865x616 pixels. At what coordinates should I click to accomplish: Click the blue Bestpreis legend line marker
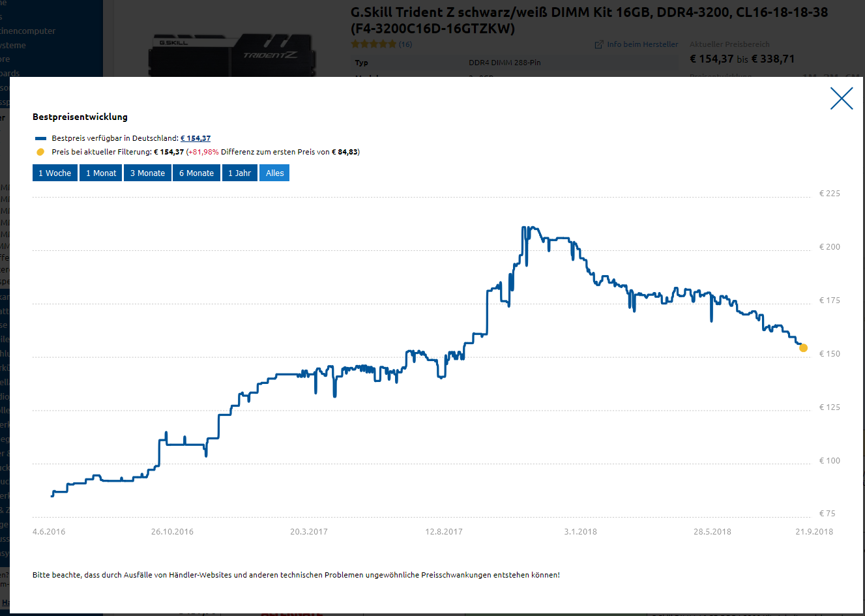point(40,138)
